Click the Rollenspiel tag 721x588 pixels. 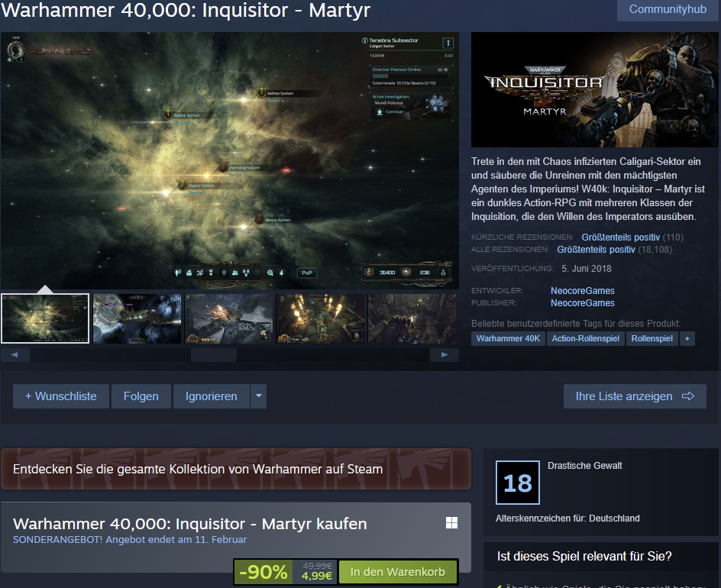652,338
